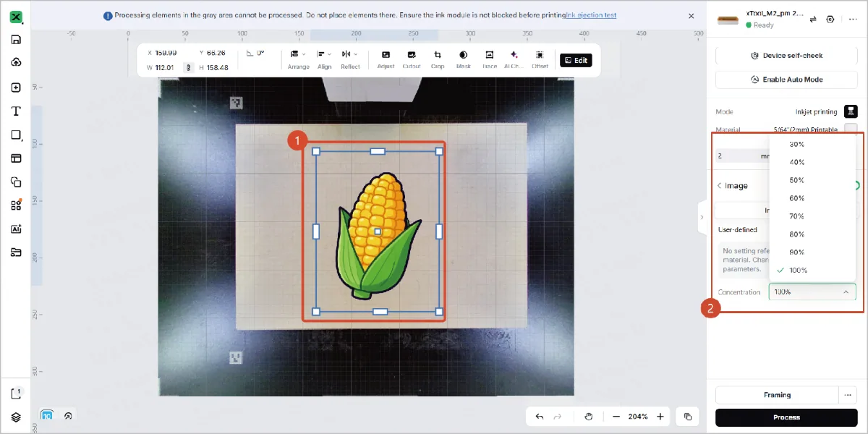Open the Align dropdown
Image resolution: width=868 pixels, height=434 pixels.
point(325,59)
